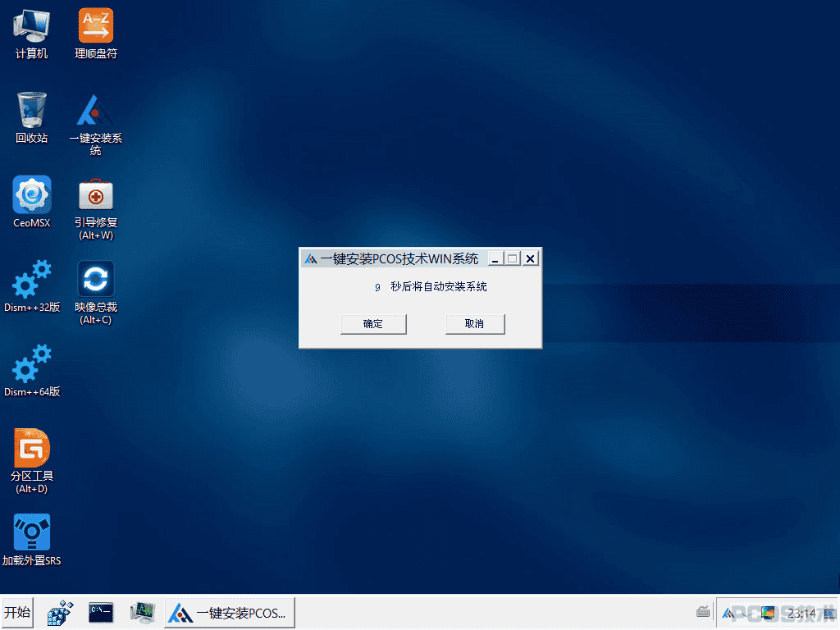Select the 分区工具 (Alt+D) partition tool icon

pyautogui.click(x=32, y=462)
